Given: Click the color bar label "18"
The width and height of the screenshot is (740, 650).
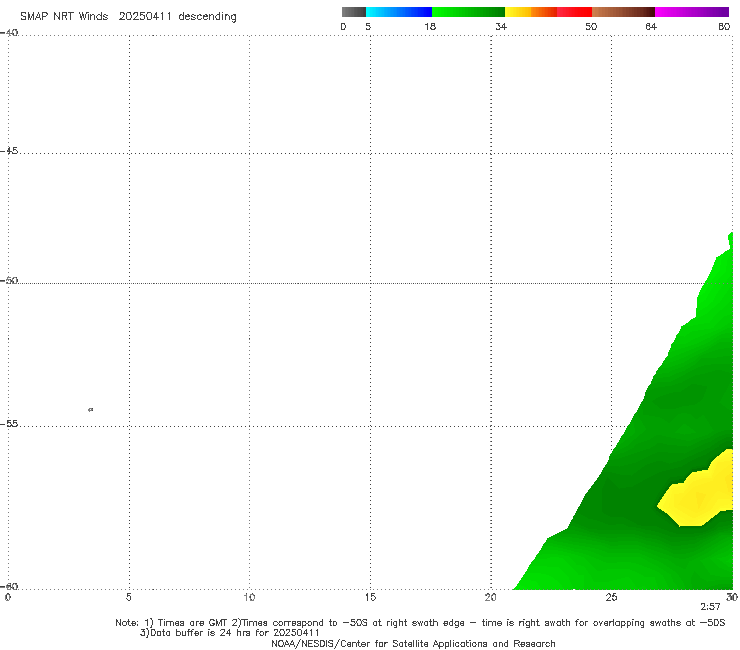Looking at the screenshot, I should [x=429, y=26].
